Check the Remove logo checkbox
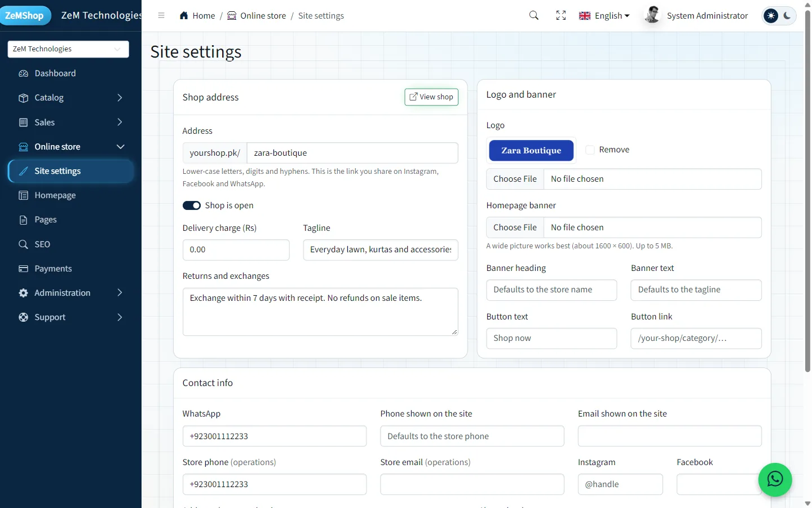812x508 pixels. pyautogui.click(x=590, y=150)
